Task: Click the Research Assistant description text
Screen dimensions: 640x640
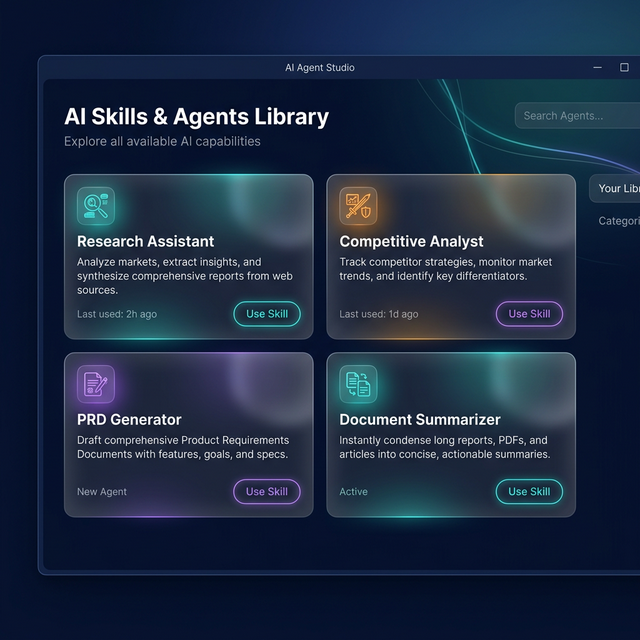Action: click(x=185, y=276)
